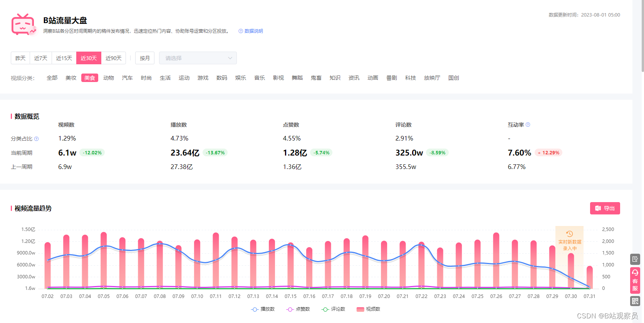This screenshot has width=644, height=323.
Task: Click the -12.02% video count change badge
Action: (92, 153)
